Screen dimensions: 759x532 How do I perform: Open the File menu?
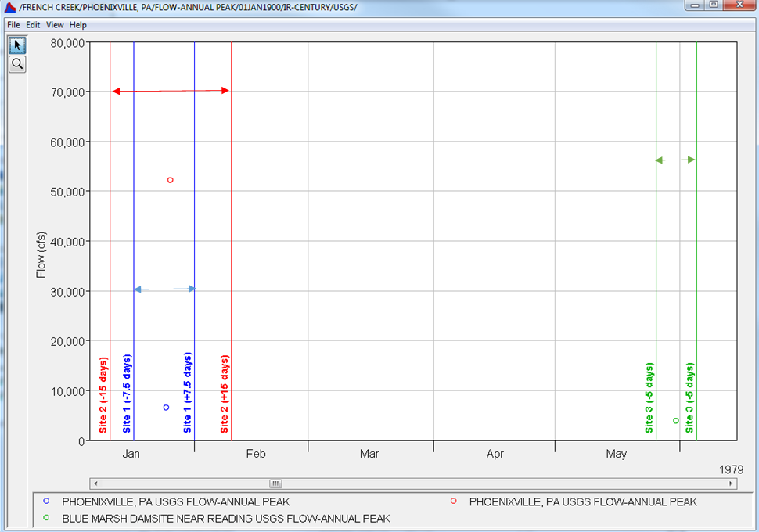[x=13, y=25]
